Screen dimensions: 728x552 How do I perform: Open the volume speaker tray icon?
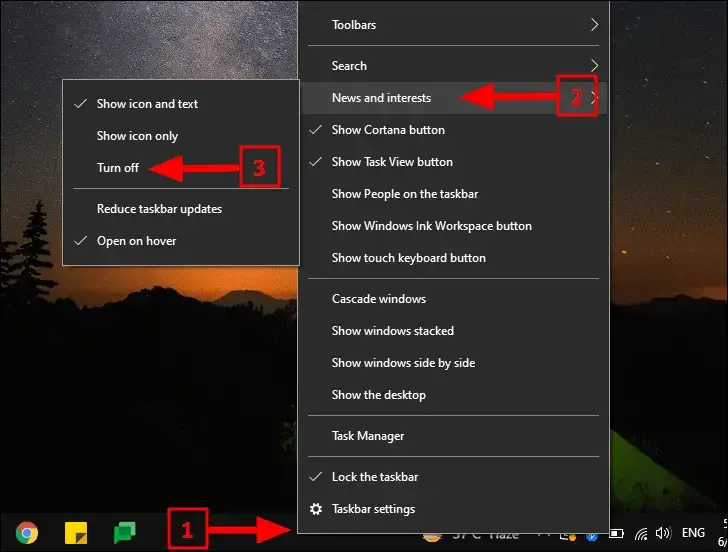[x=663, y=533]
